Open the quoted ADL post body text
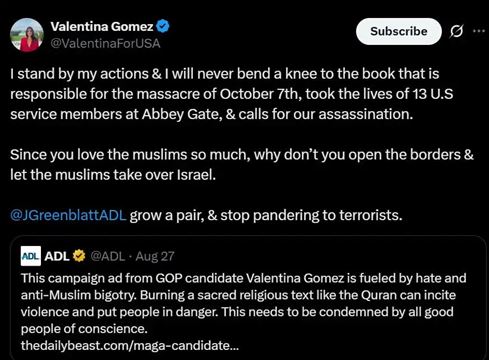This screenshot has width=489, height=360. [243, 303]
